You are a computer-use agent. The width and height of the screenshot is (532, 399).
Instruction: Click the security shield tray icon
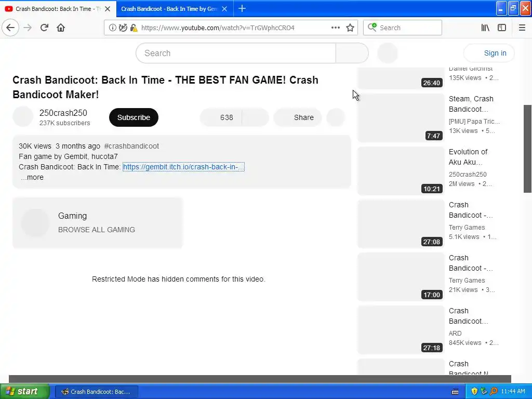click(474, 391)
